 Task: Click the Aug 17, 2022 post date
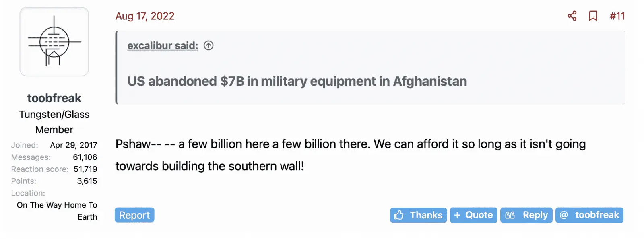click(x=145, y=16)
